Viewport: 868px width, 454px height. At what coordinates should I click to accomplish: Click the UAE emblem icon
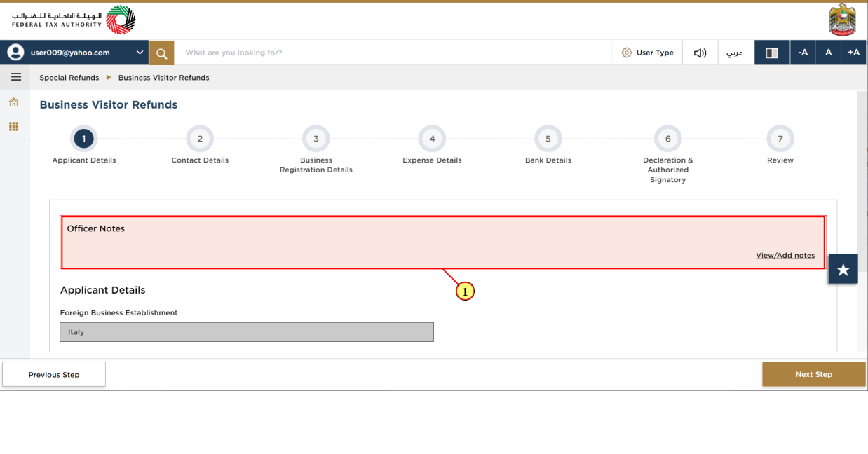point(842,20)
